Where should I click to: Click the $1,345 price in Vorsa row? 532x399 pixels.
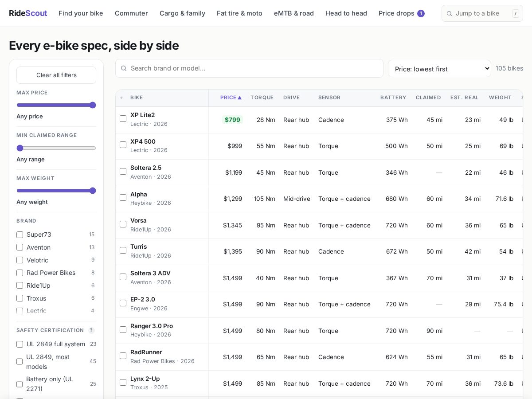[x=232, y=225]
